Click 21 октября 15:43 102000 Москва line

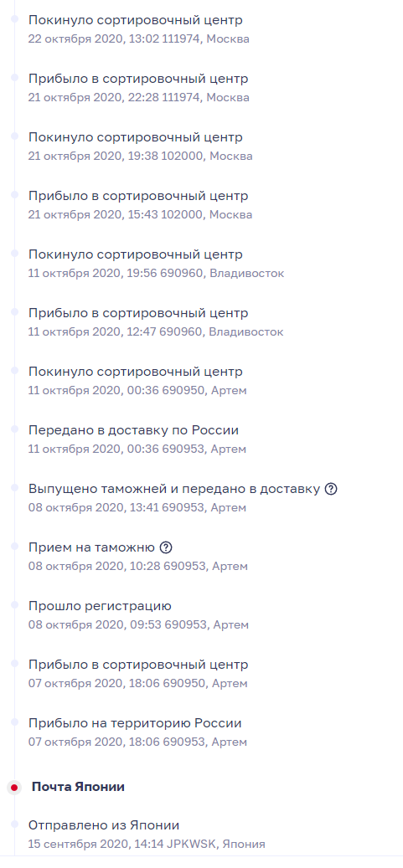pyautogui.click(x=140, y=214)
